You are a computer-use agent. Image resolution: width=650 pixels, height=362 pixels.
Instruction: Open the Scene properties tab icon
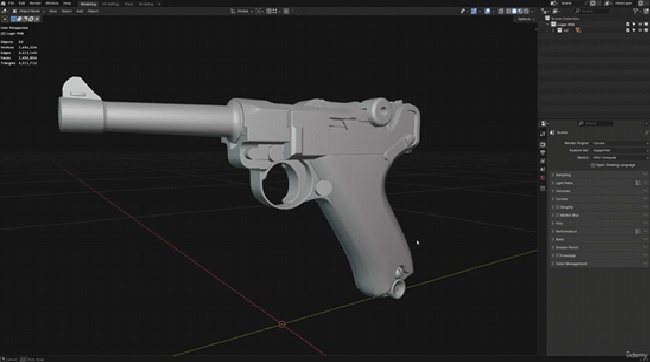coord(543,169)
